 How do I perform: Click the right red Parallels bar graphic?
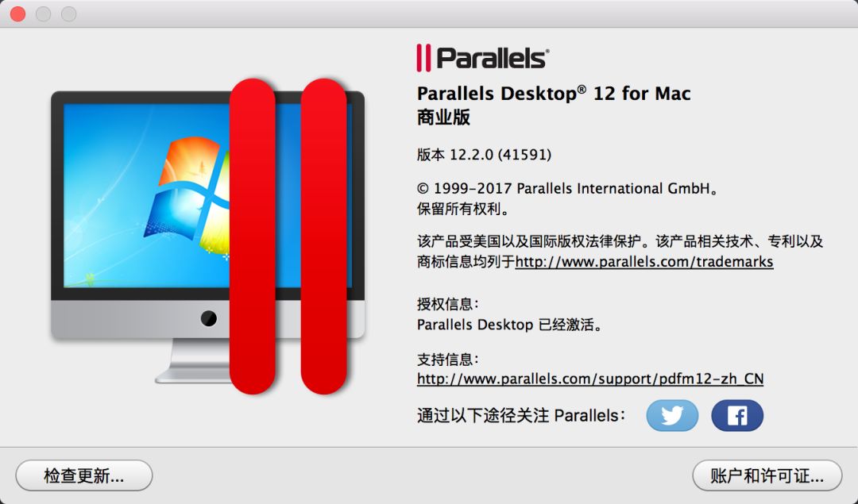(x=324, y=237)
